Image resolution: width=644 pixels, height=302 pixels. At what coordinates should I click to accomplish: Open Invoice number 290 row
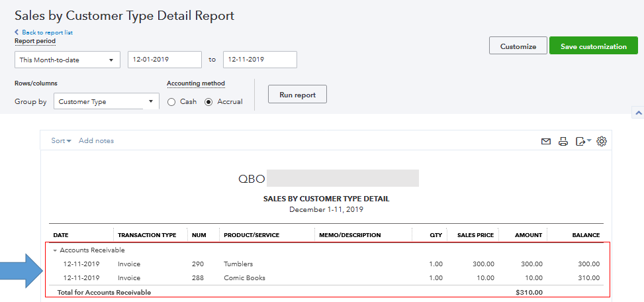click(326, 264)
